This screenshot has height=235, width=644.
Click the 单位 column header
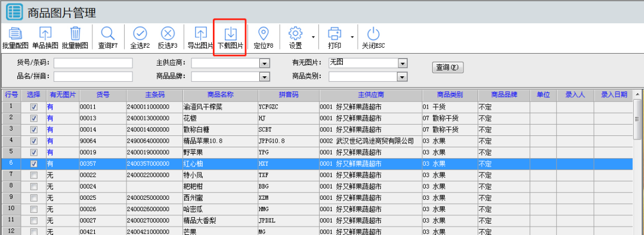543,95
